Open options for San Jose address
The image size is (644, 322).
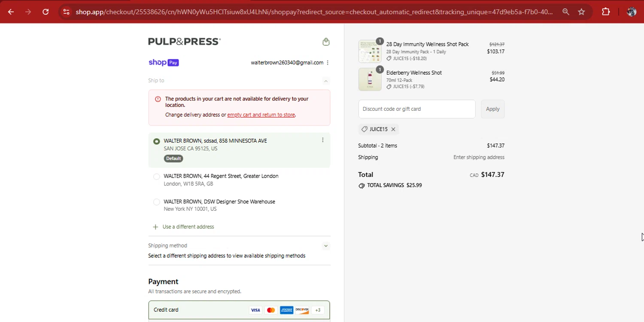pos(323,140)
